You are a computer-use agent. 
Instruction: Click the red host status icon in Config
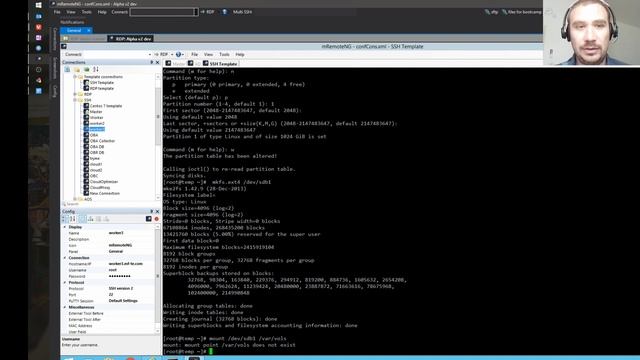pyautogui.click(x=156, y=219)
